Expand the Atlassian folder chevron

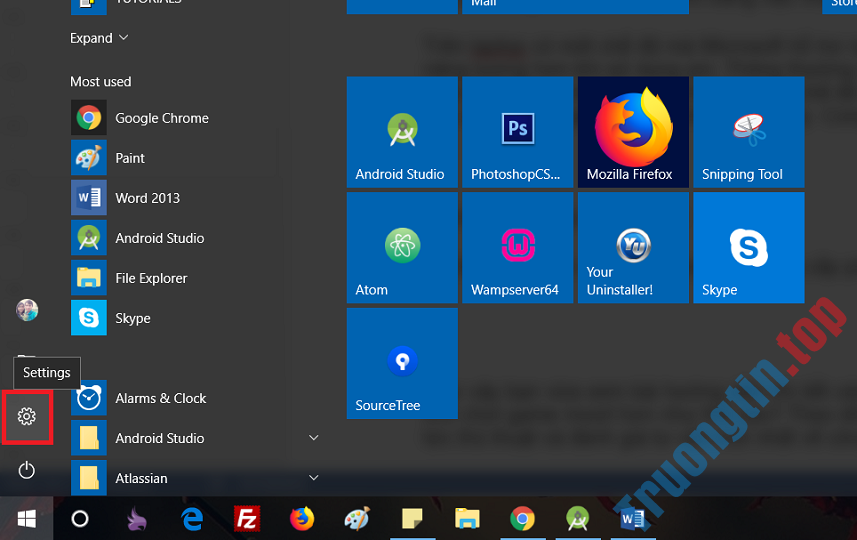point(314,478)
